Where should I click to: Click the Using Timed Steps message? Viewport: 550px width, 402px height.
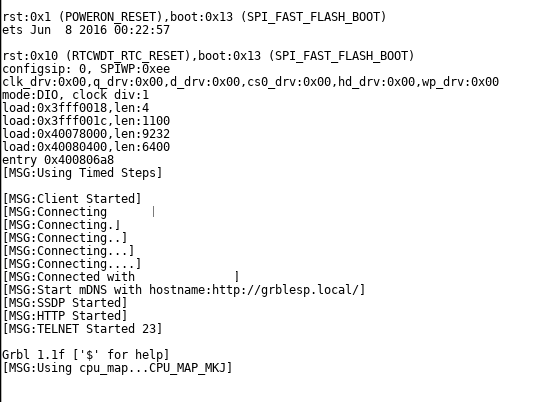[x=82, y=173]
